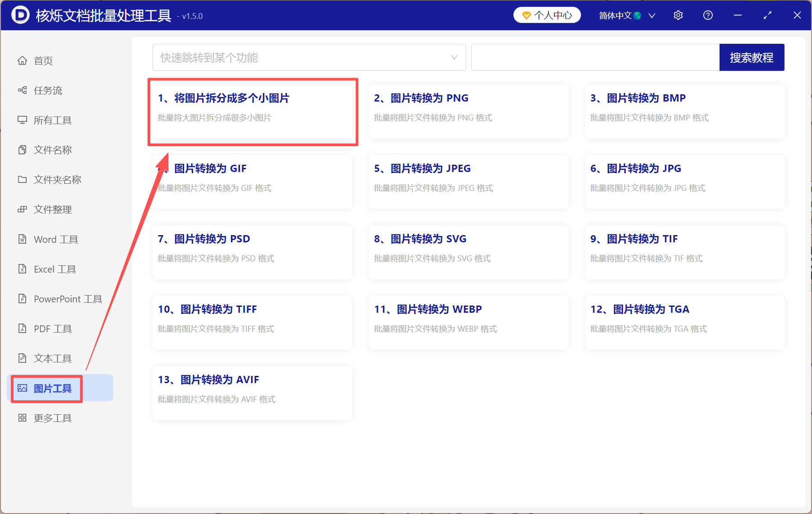
Task: Open Word 工具 category
Action: pos(56,239)
